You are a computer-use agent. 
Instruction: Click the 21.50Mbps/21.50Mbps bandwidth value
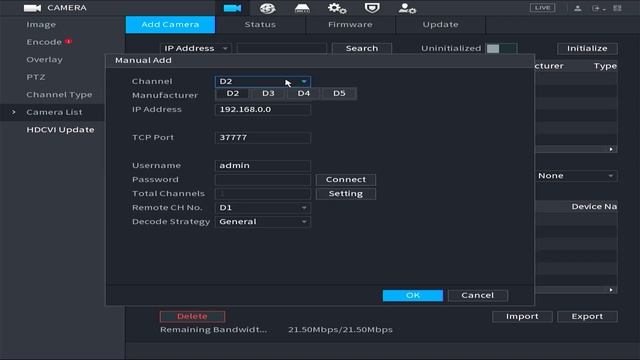point(340,330)
